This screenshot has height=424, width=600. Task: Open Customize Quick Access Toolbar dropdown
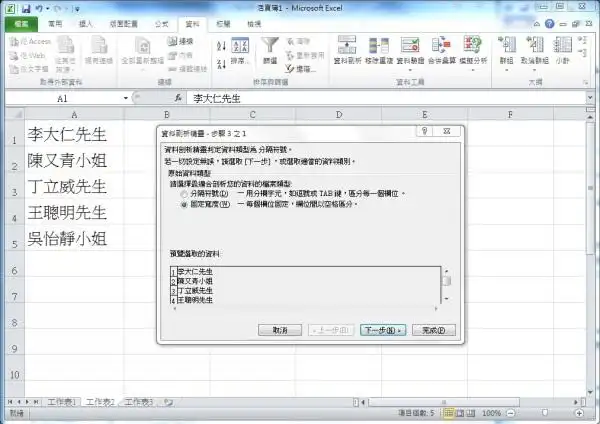pyautogui.click(x=77, y=8)
